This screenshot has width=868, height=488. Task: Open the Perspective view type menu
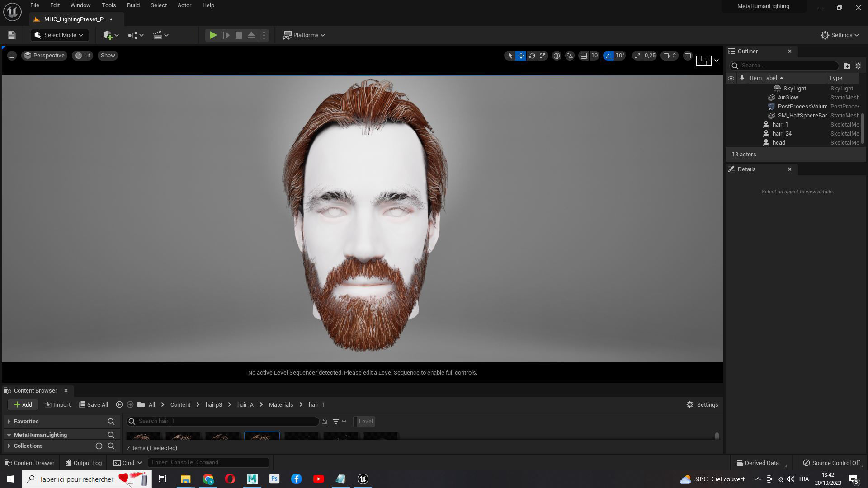coord(44,56)
